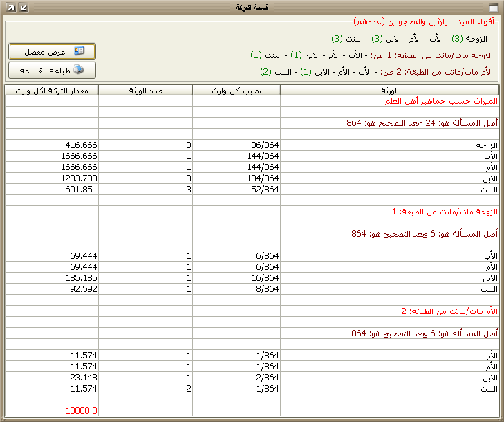The image size is (504, 422).
Task: Select row stating أصل المسألة هو: 24
Action: [x=252, y=123]
